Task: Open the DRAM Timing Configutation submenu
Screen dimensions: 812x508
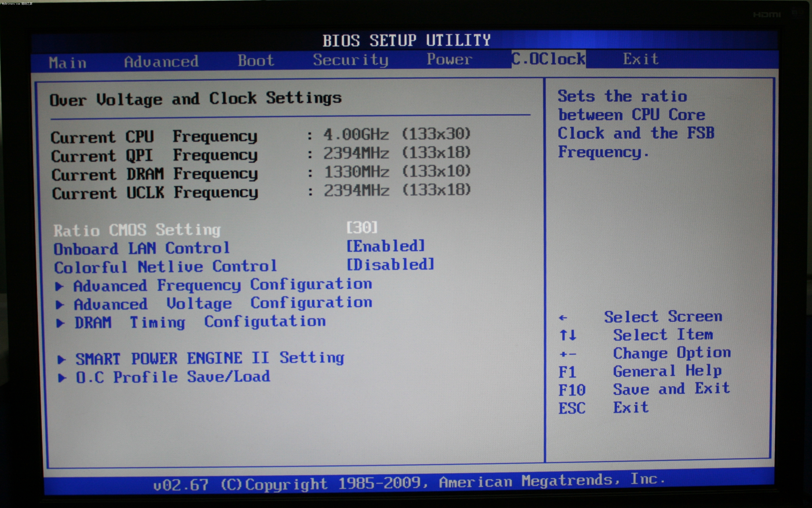Action: pos(200,322)
